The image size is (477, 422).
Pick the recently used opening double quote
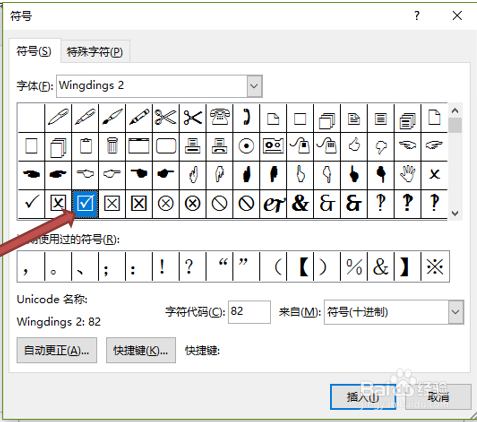(x=220, y=267)
